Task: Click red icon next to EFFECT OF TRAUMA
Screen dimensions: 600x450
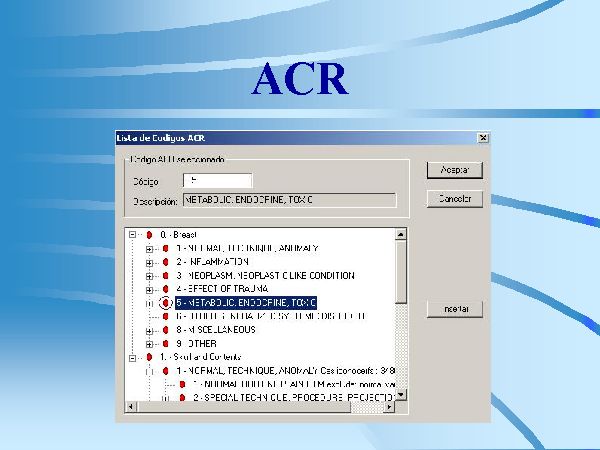Action: tap(166, 288)
